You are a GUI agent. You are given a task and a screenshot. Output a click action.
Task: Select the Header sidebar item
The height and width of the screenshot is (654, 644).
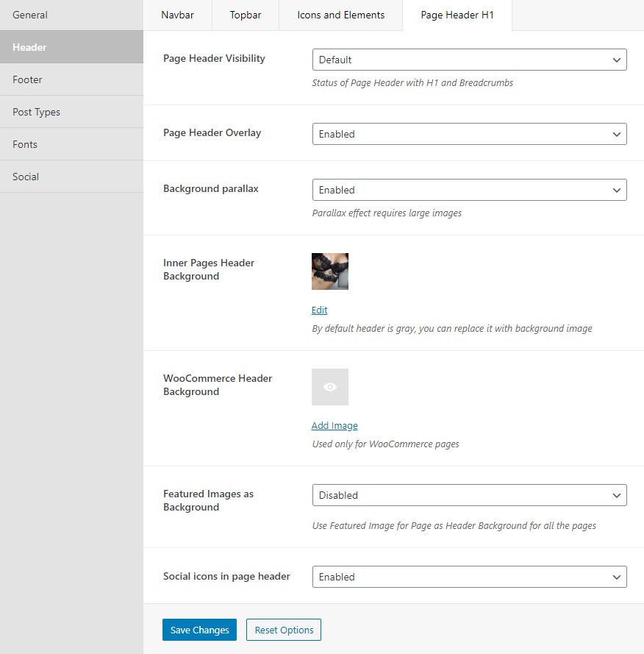[x=72, y=47]
